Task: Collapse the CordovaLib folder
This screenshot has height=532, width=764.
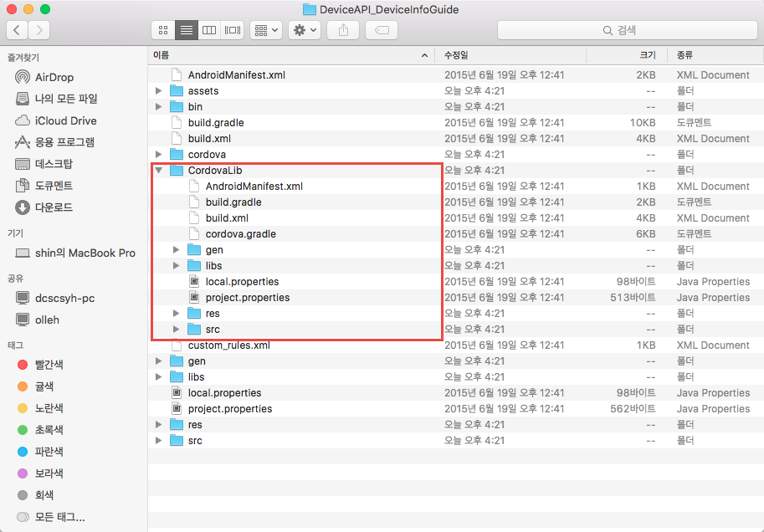Action: (x=159, y=171)
